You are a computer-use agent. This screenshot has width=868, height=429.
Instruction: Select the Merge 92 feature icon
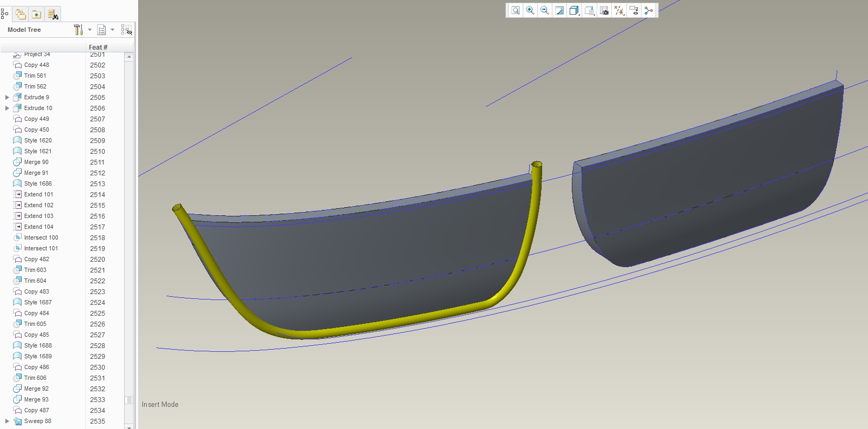[x=17, y=389]
